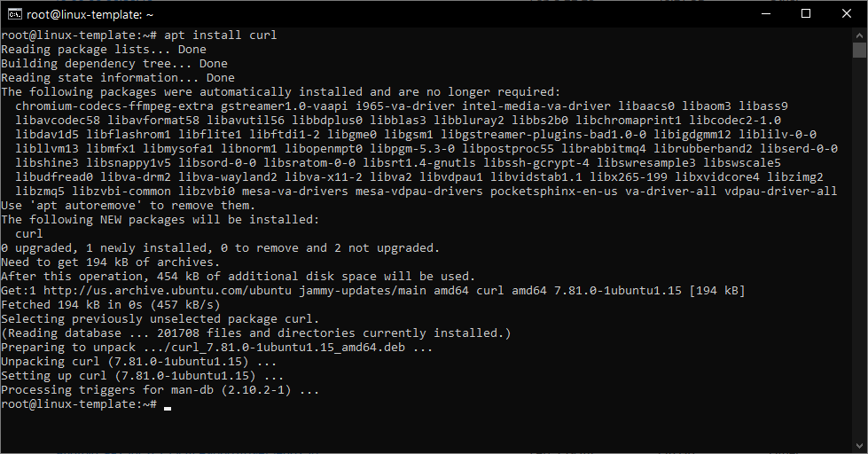The image size is (868, 454).
Task: Click the vertical scrollbar thumb
Action: (x=859, y=50)
